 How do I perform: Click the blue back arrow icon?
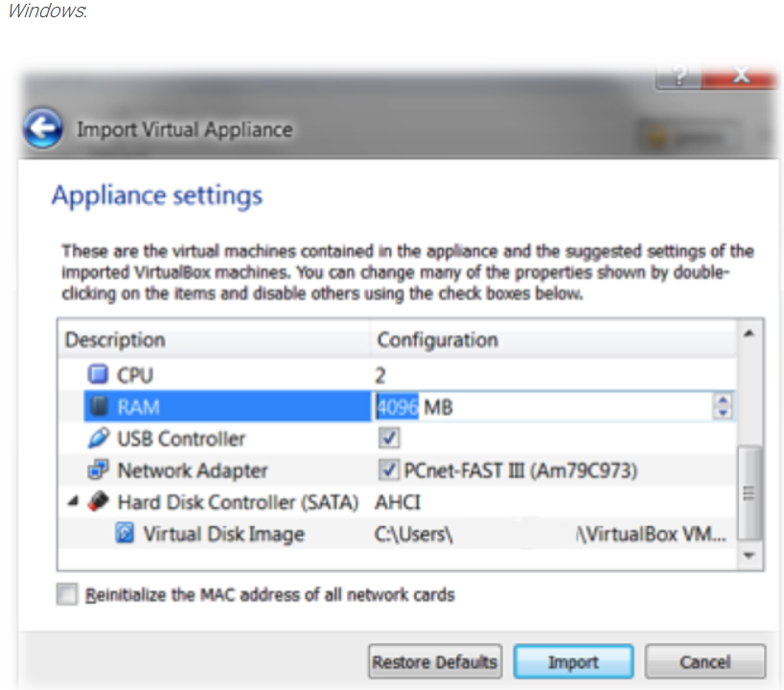pos(43,128)
